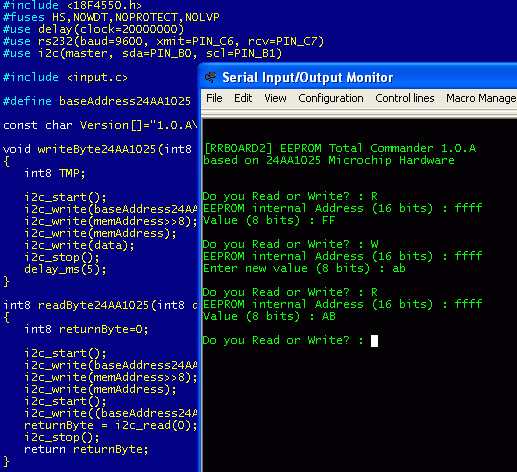
Task: Click the Serial Monitor title bar icon
Action: [211, 77]
